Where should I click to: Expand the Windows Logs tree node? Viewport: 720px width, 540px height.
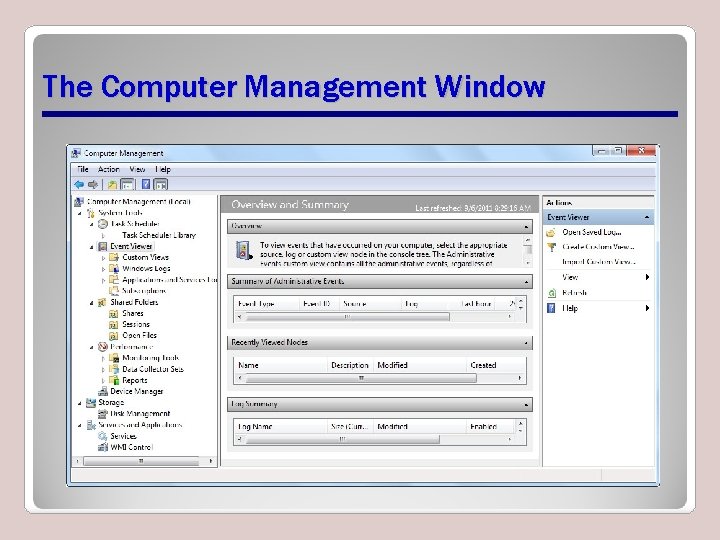click(103, 269)
